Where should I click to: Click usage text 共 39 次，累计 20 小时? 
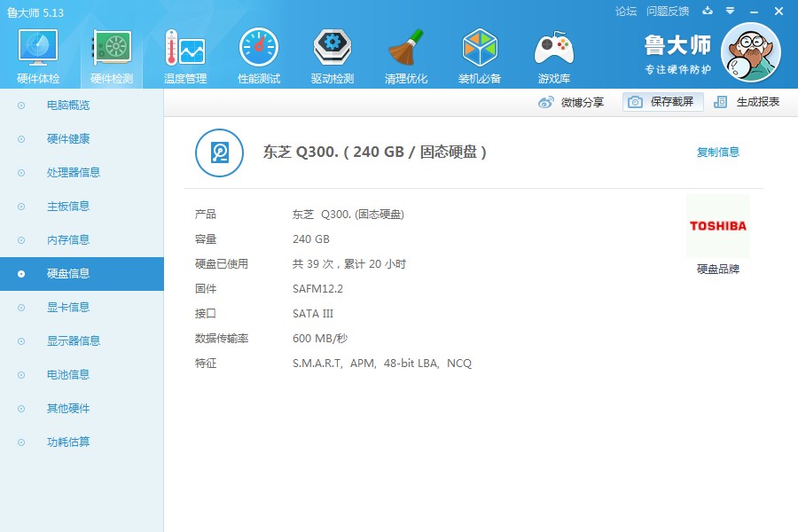349,263
